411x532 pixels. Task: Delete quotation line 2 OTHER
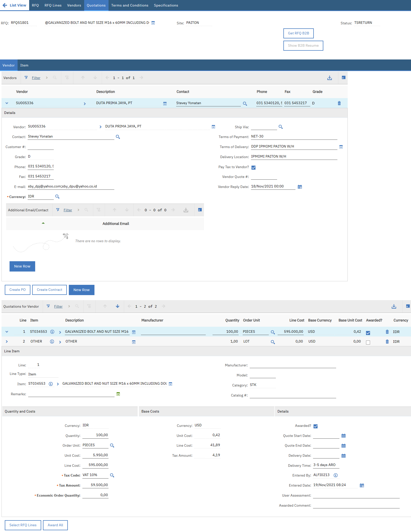tap(387, 342)
